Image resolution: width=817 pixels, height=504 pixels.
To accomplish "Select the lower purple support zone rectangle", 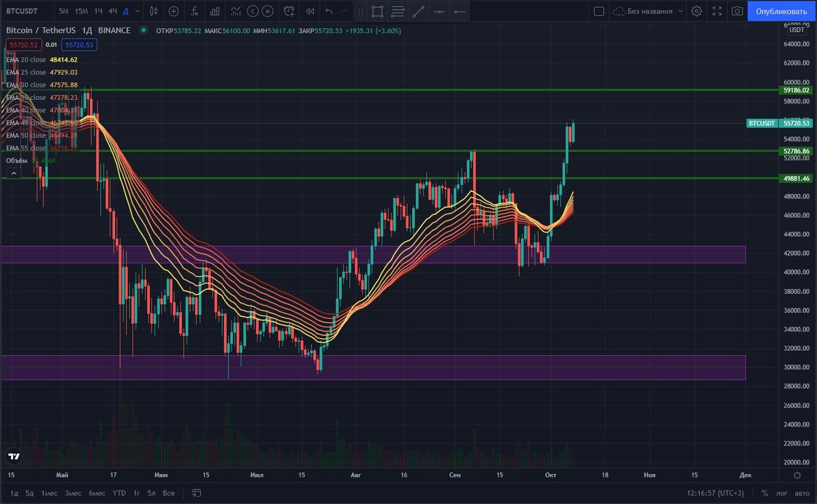I will (x=373, y=367).
